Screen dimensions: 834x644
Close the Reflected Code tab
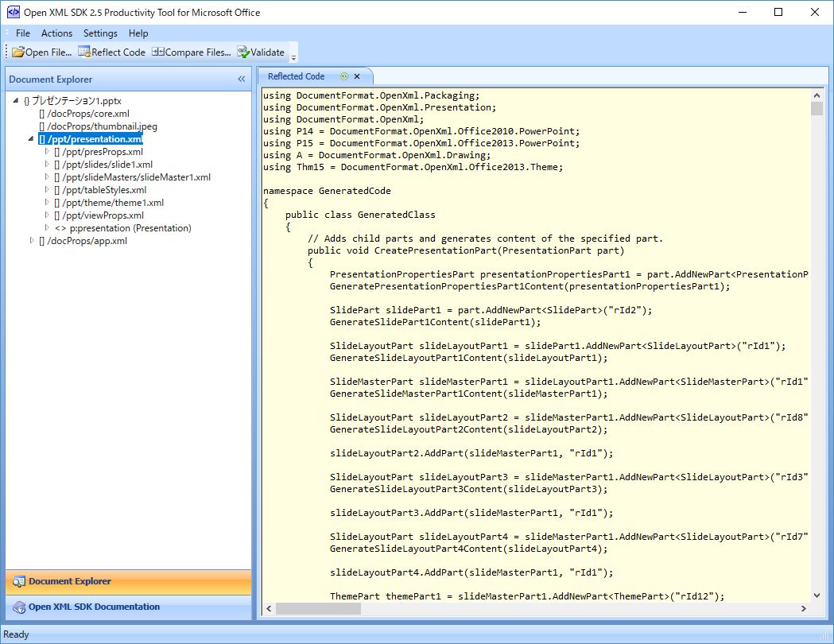[x=357, y=76]
